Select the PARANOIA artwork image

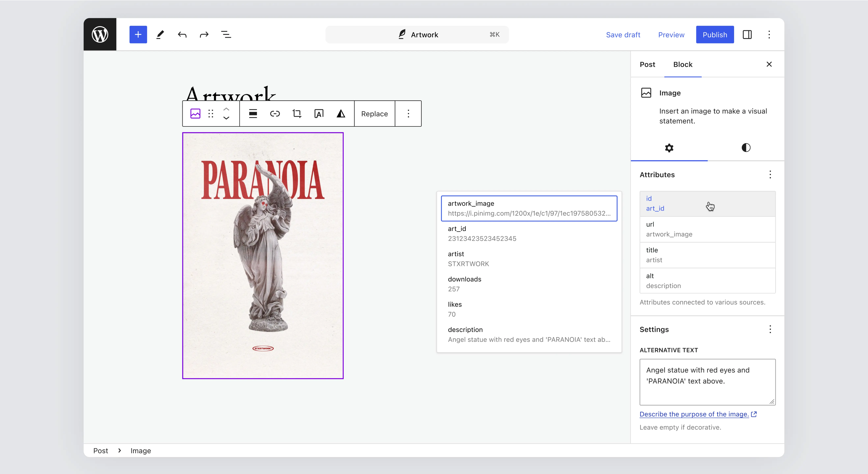point(263,256)
